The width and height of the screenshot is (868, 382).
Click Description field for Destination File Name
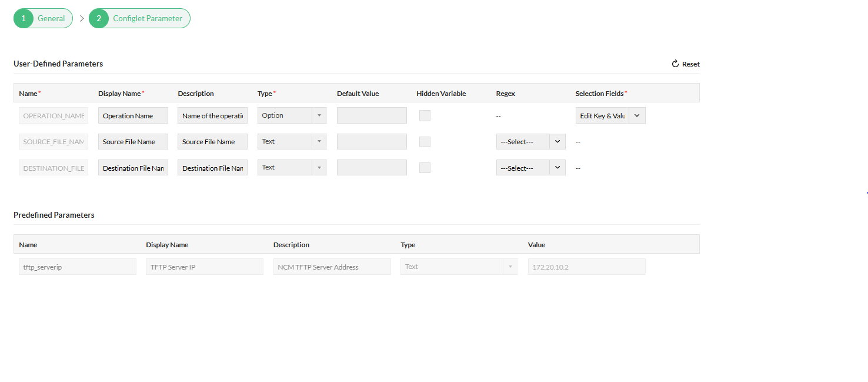[x=212, y=168]
